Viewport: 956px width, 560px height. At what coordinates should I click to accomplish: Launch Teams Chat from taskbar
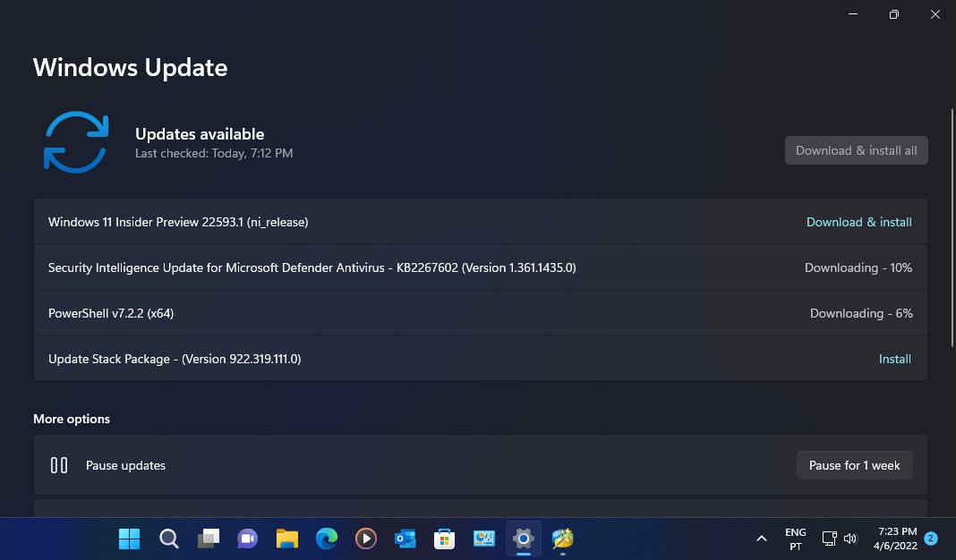248,539
